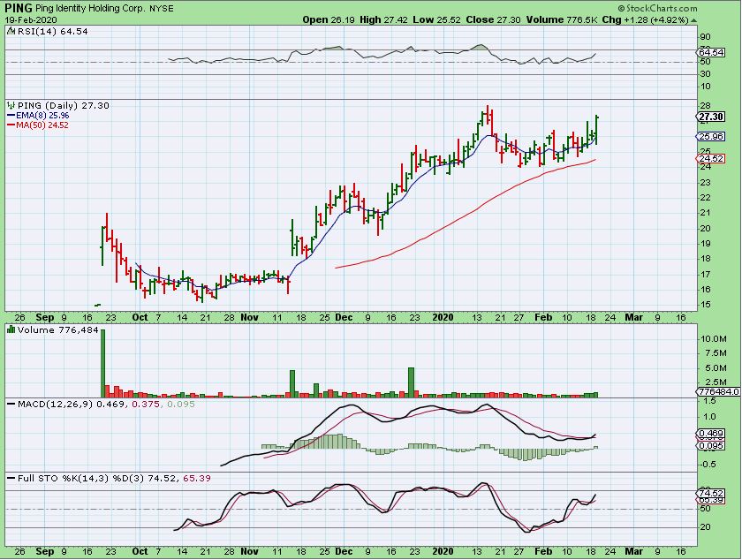The width and height of the screenshot is (742, 560).
Task: Click the 27.30 price tag on right axis
Action: [x=710, y=117]
